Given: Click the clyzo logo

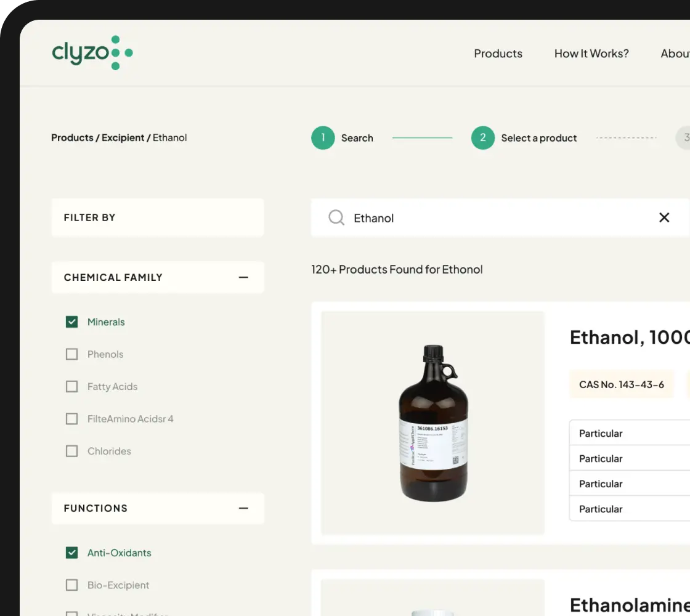Looking at the screenshot, I should coord(92,53).
